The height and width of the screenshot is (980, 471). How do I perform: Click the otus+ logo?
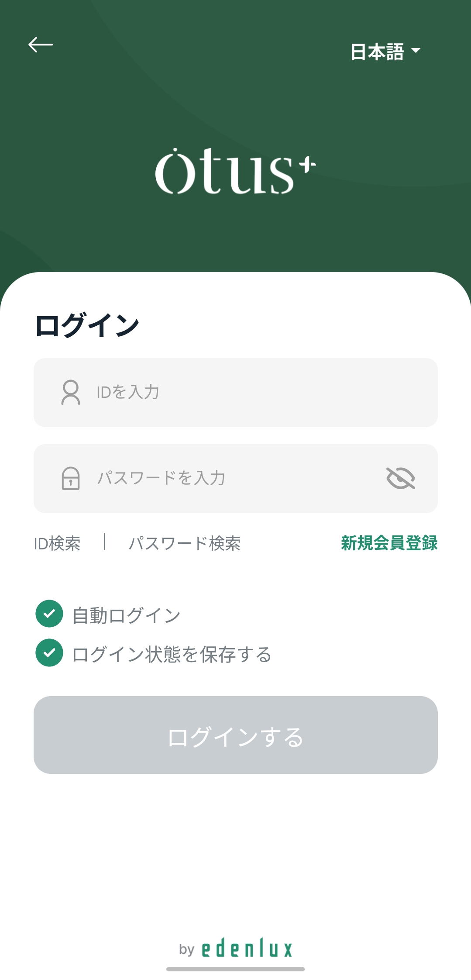235,171
